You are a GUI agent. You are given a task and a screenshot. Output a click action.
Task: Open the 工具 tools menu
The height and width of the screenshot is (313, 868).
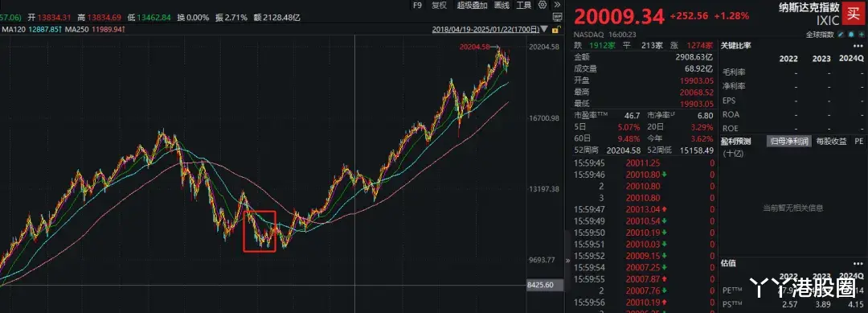click(x=524, y=5)
